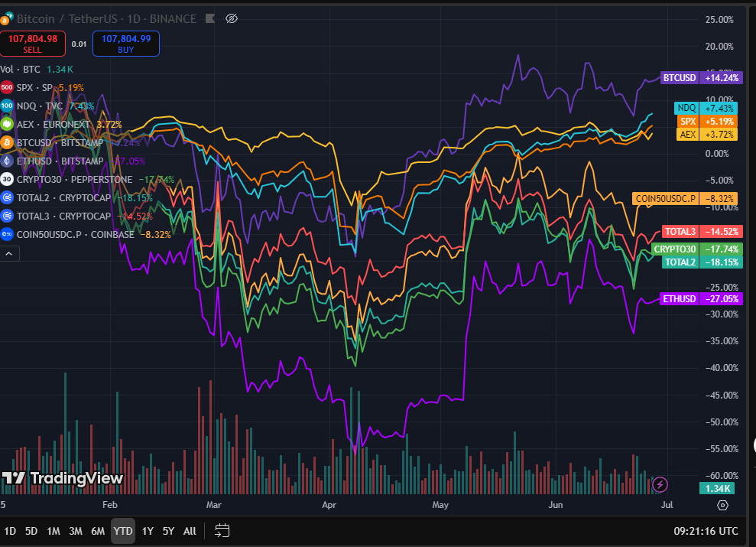Click the TOTAL3 · CRYPTOCAP legend name
Screen dimensions: 756x547
coord(63,216)
